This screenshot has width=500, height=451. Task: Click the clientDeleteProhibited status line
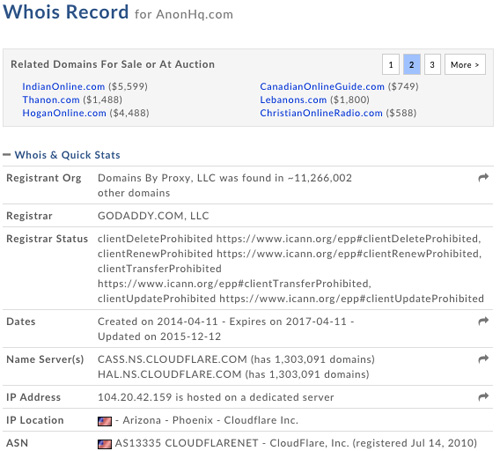point(289,239)
